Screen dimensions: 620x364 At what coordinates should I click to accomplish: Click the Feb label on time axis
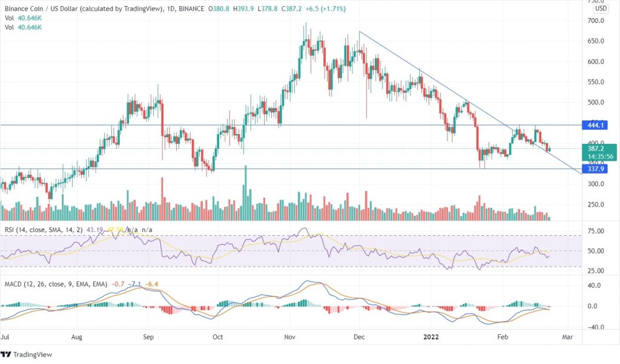click(503, 337)
